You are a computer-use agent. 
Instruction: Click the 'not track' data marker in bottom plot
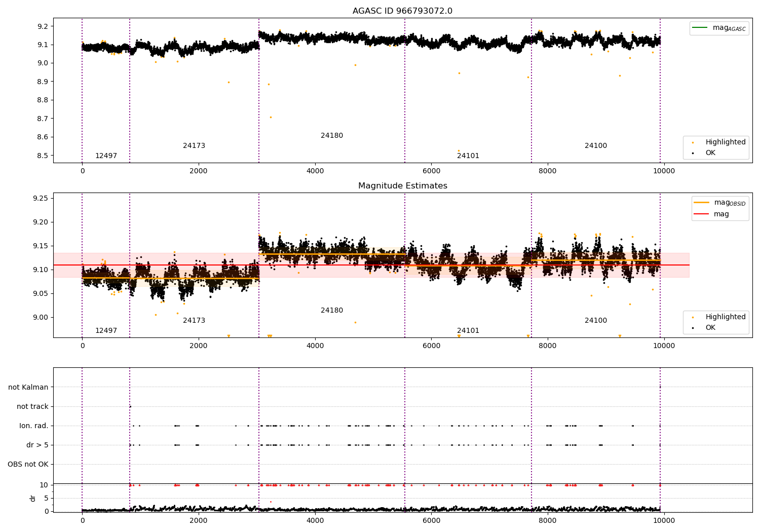pyautogui.click(x=130, y=406)
